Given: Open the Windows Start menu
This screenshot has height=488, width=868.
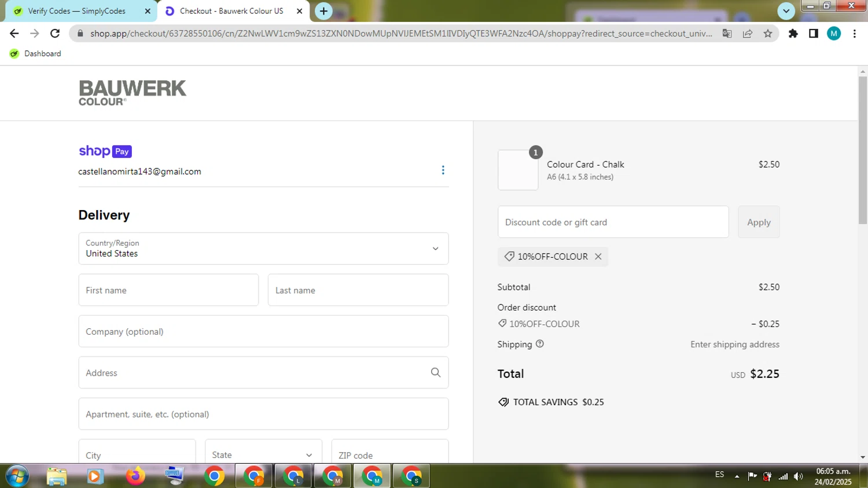Looking at the screenshot, I should [17, 476].
